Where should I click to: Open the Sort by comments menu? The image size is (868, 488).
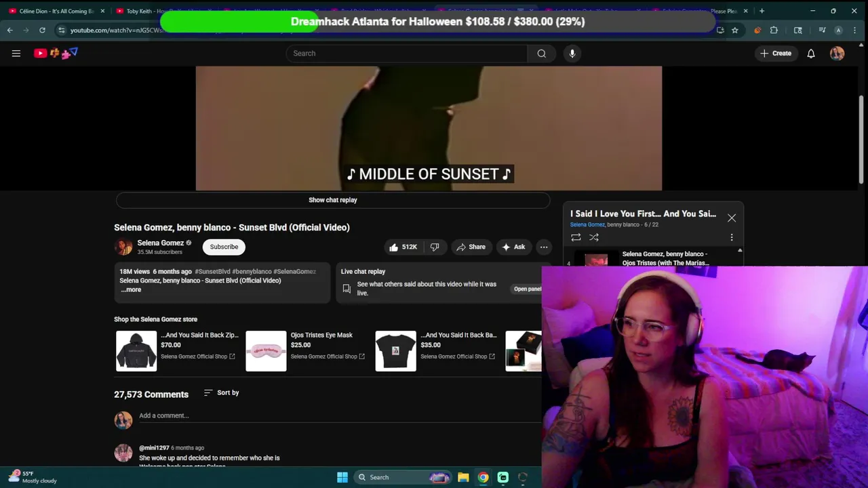[x=221, y=392]
